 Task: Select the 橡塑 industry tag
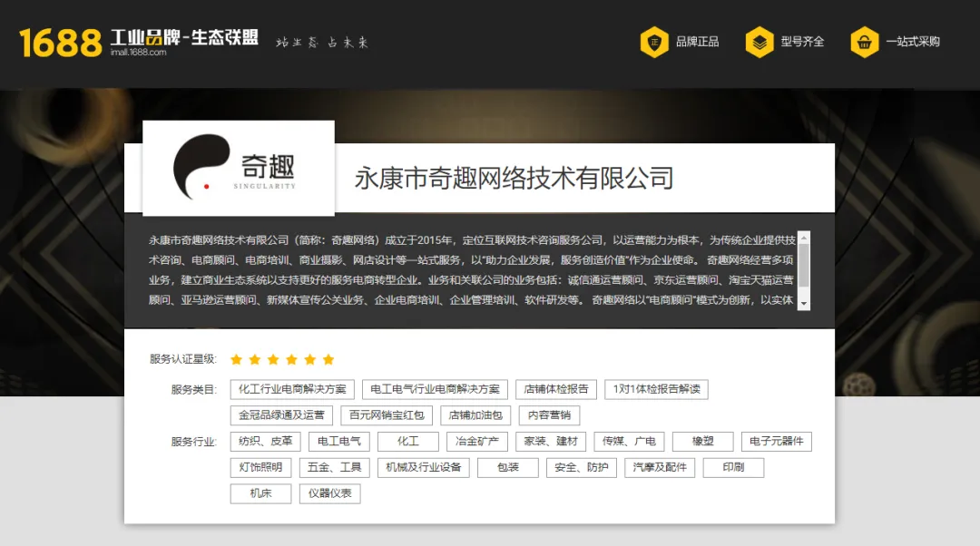point(702,442)
